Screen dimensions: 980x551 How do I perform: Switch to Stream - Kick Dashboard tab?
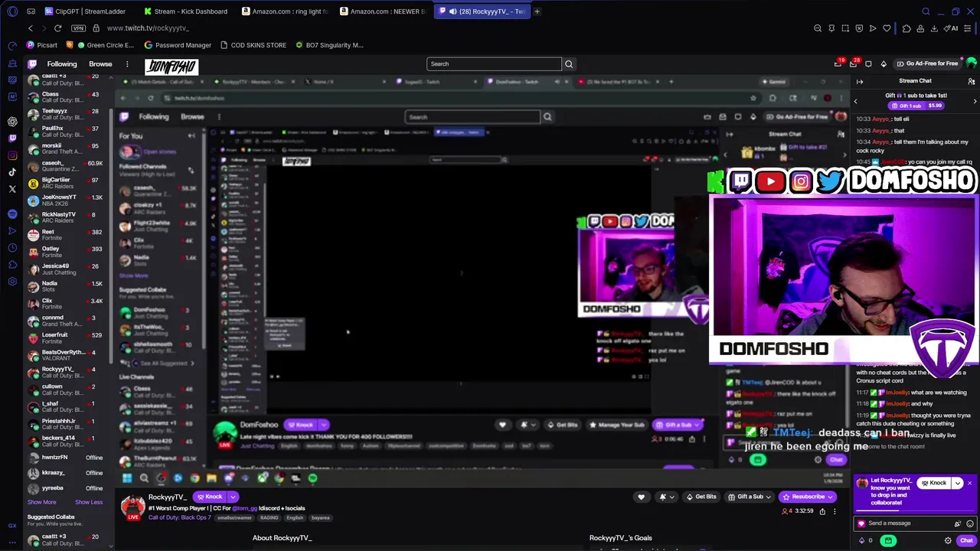(188, 11)
